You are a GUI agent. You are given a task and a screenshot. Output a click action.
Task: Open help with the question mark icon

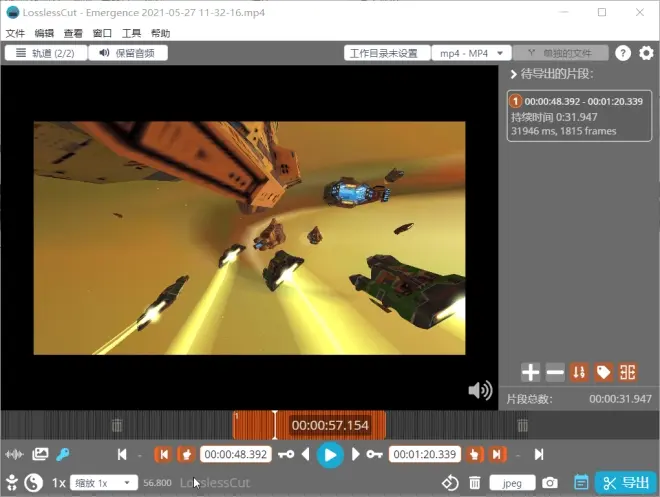coord(623,53)
